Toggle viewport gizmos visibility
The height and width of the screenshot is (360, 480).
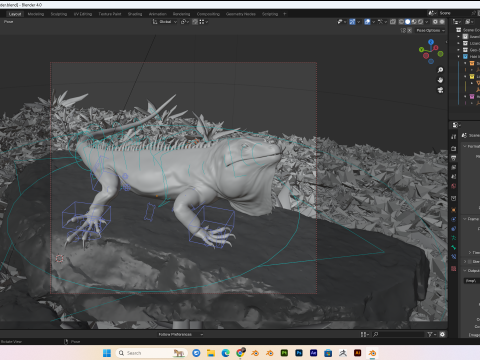pyautogui.click(x=352, y=22)
